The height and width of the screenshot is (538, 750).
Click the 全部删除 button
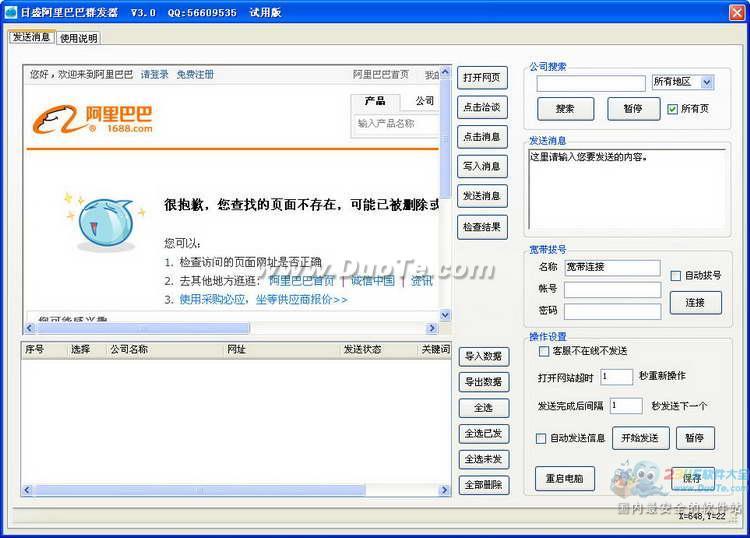pyautogui.click(x=484, y=485)
